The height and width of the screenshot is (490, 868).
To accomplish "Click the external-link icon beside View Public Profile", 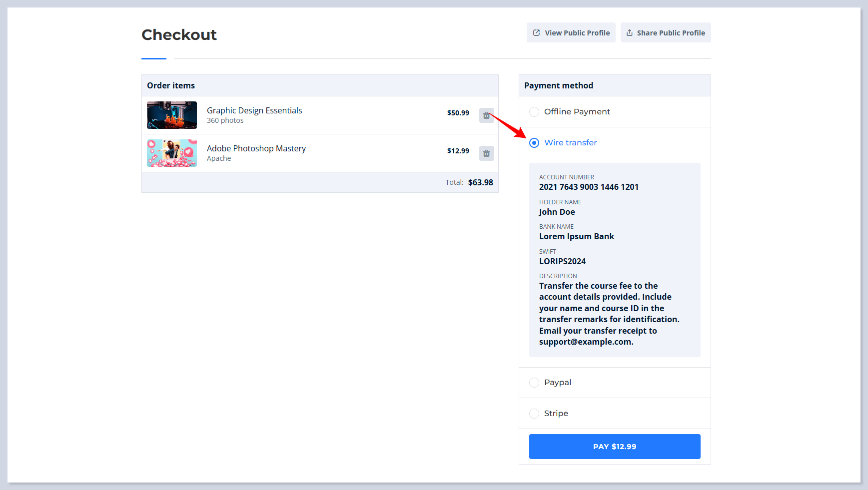I will 536,33.
